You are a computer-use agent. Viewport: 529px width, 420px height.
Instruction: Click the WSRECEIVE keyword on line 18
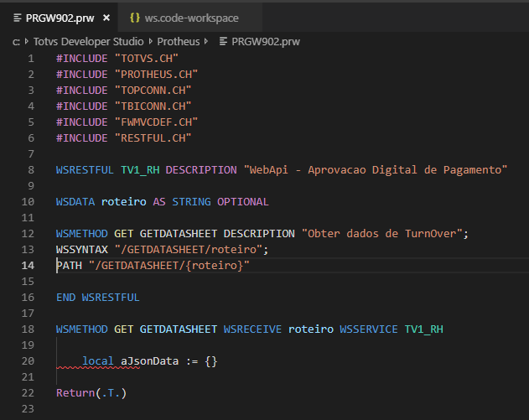[252, 329]
